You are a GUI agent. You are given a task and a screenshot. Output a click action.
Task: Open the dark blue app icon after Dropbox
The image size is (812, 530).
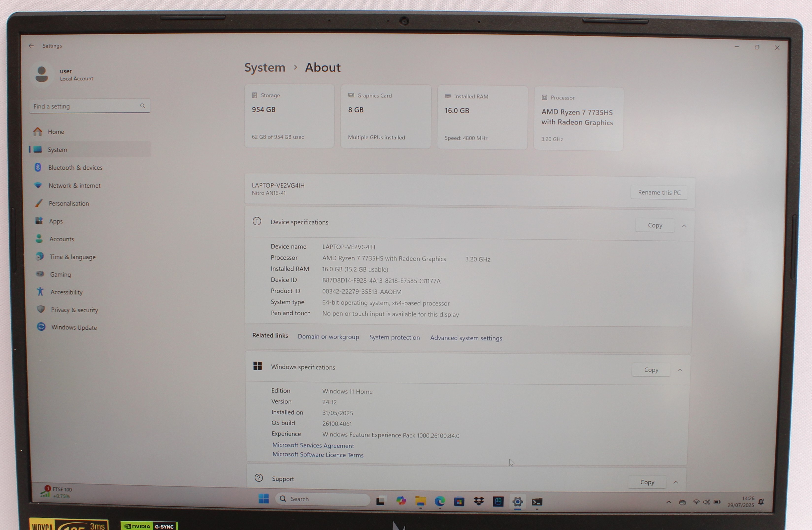[x=498, y=502]
